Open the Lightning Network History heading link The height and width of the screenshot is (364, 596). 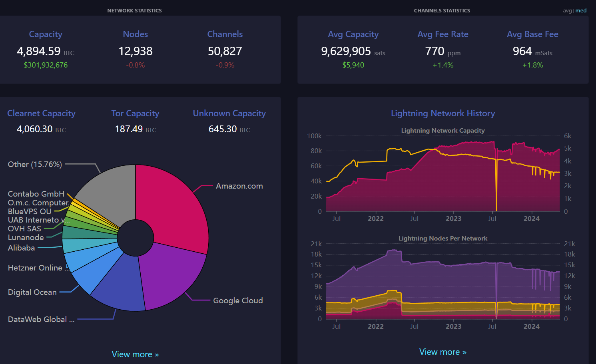click(443, 113)
